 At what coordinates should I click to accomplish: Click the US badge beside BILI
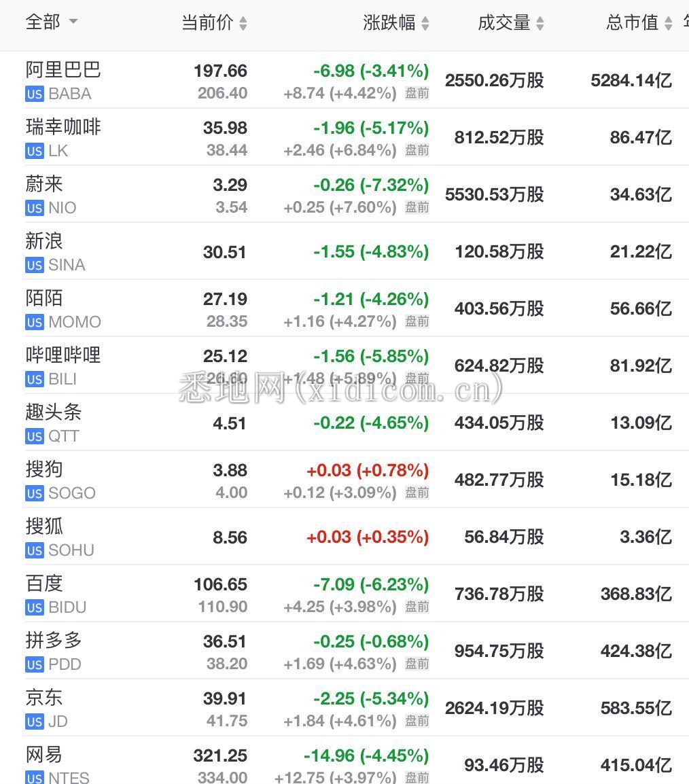(x=35, y=379)
